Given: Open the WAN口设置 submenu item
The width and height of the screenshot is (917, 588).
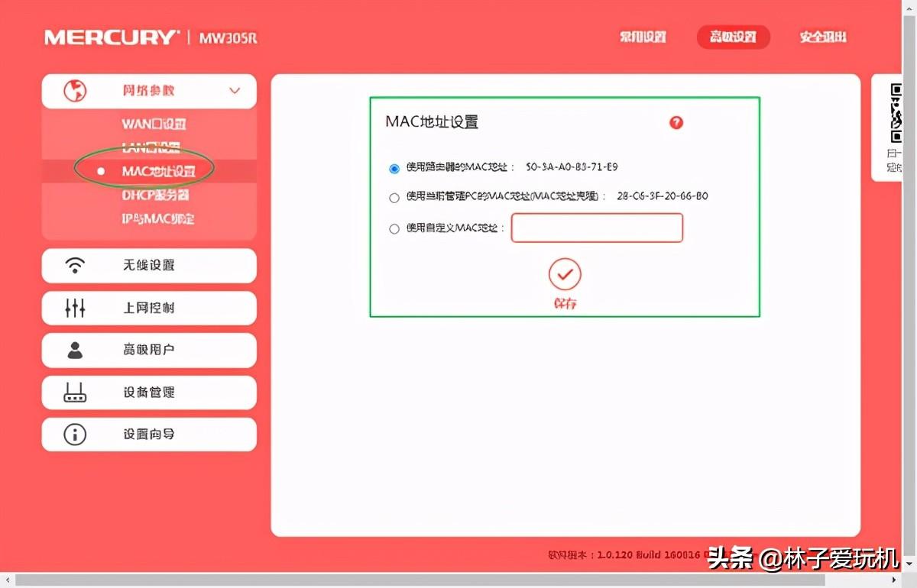Looking at the screenshot, I should tap(154, 124).
